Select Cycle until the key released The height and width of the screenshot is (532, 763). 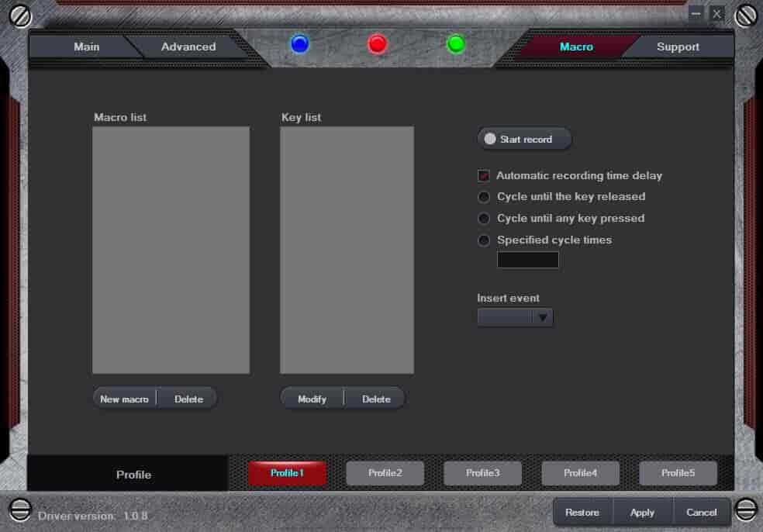[484, 197]
